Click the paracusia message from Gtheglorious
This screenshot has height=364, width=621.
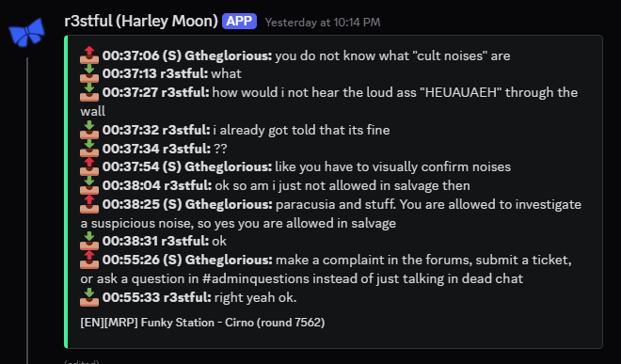pyautogui.click(x=330, y=214)
